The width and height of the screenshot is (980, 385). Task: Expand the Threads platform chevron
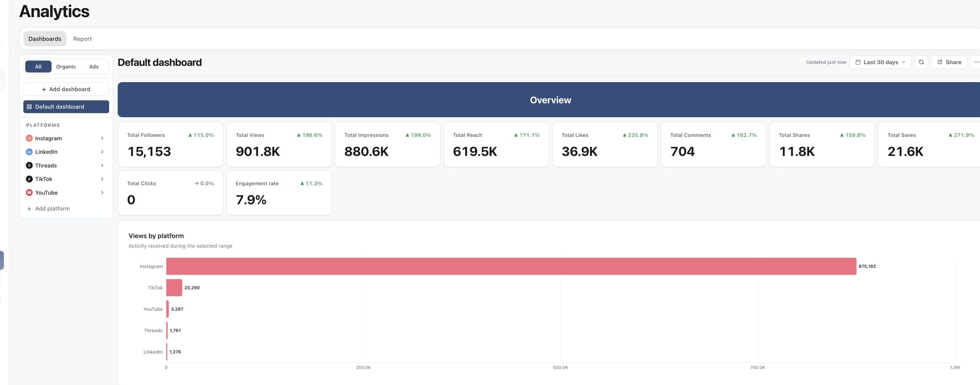102,166
